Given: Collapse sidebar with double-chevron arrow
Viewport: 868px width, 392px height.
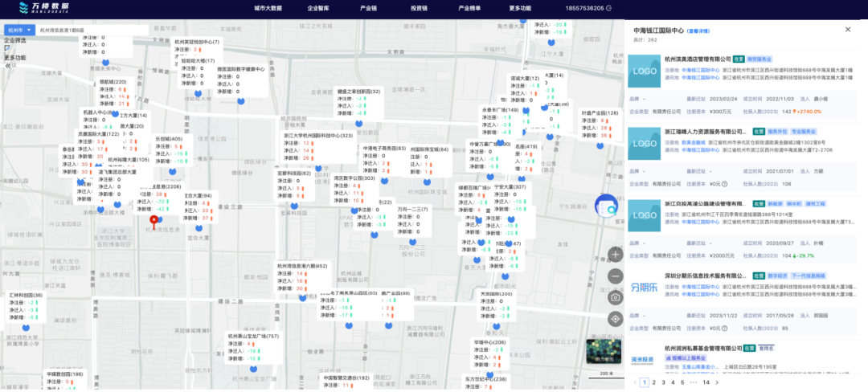Looking at the screenshot, I should 8,66.
